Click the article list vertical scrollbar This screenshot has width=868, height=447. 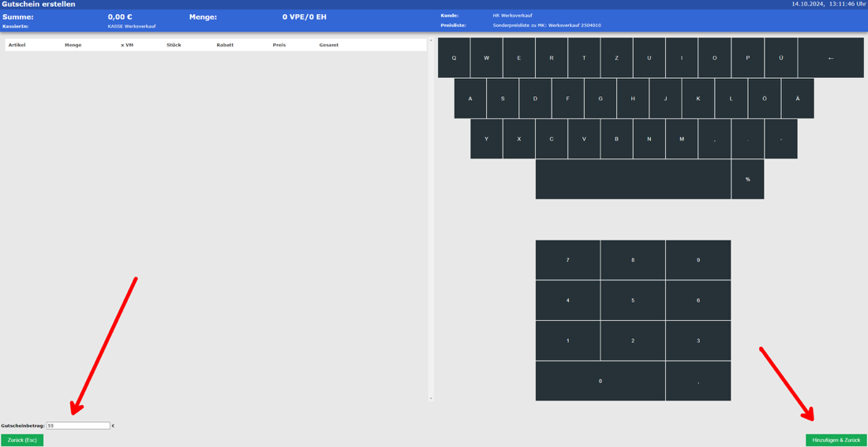click(431, 218)
